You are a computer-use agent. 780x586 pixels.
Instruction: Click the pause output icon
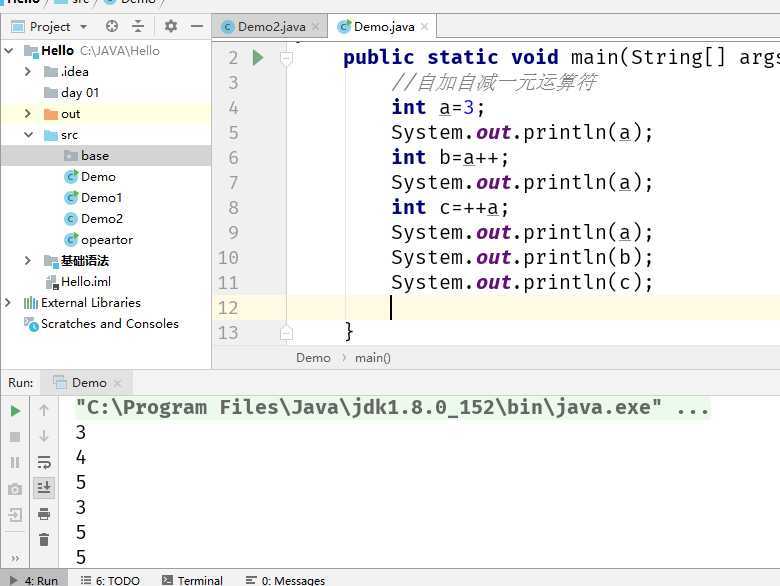15,463
